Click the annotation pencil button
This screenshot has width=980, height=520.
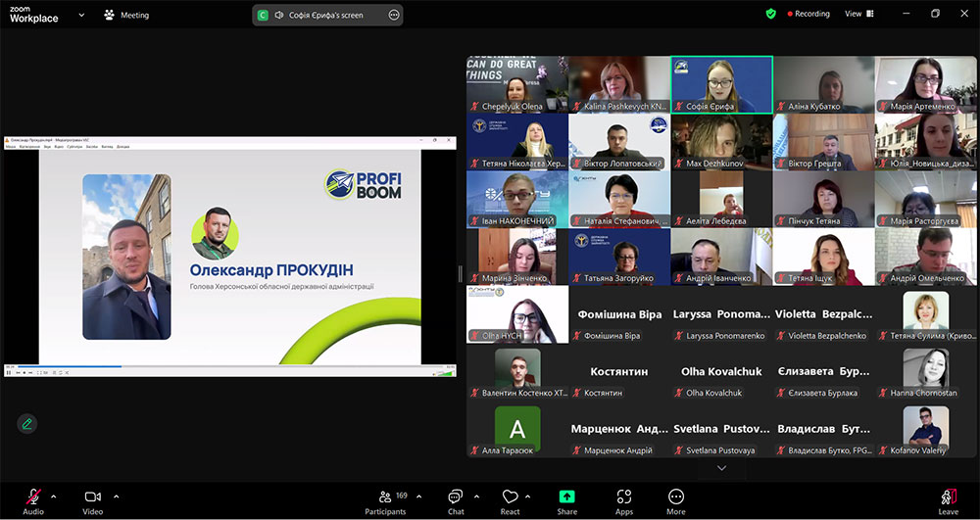[x=26, y=424]
